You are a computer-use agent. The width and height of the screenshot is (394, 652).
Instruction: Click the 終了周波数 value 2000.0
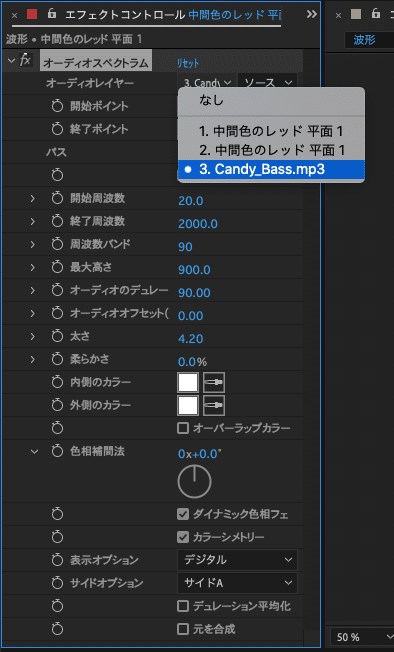click(x=198, y=224)
